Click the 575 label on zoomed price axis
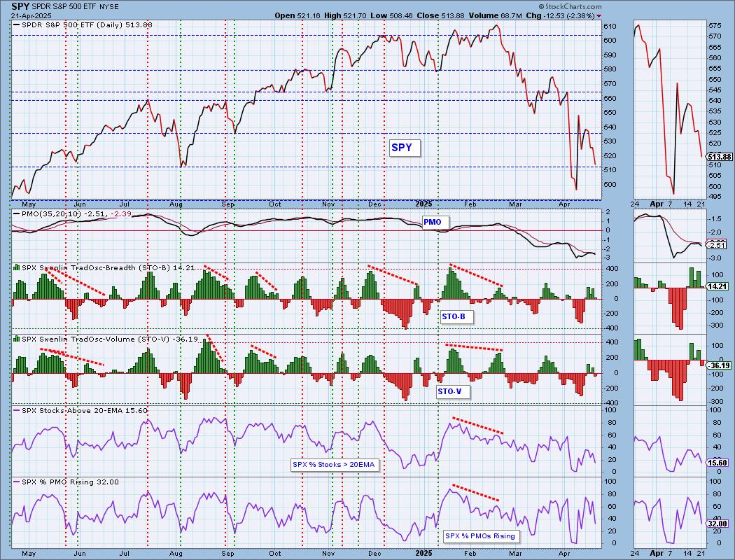Viewport: 735px width, 560px height. (715, 25)
